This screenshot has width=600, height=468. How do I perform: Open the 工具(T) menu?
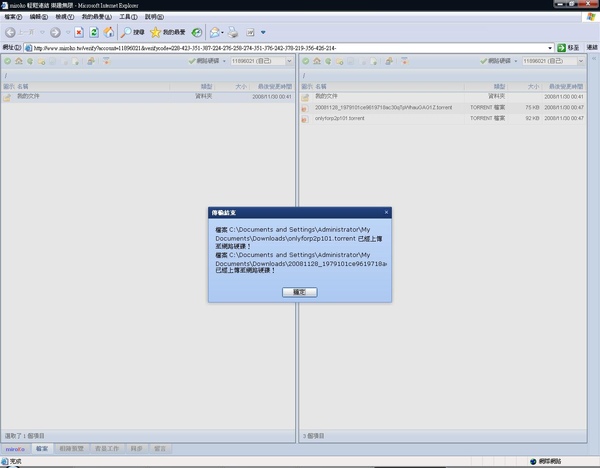(x=128, y=17)
